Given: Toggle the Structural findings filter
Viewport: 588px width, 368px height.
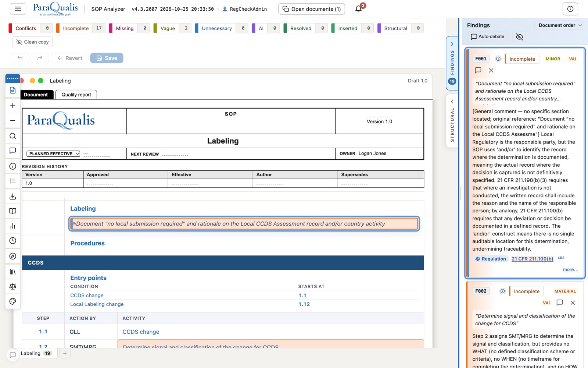Looking at the screenshot, I should (400, 28).
